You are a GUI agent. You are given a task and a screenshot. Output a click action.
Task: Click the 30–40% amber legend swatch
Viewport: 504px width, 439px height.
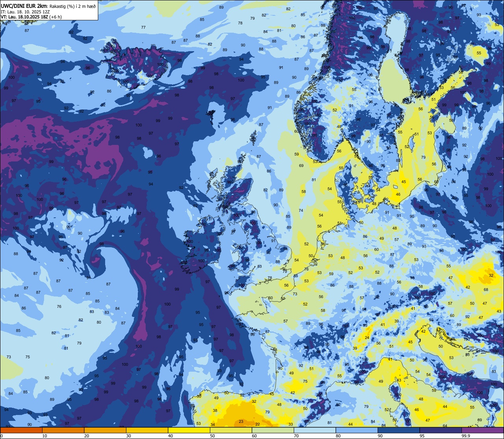click(x=147, y=430)
